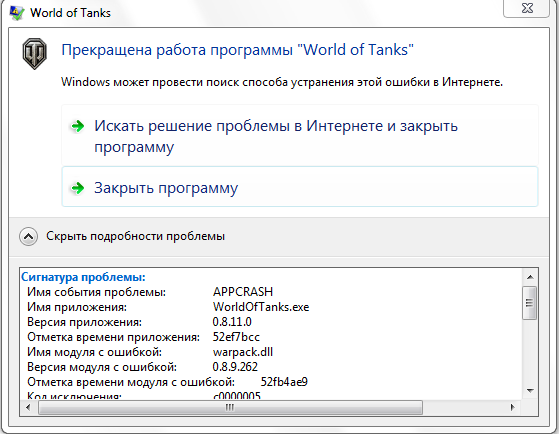The width and height of the screenshot is (559, 434).
Task: Click vertical scrollbar up arrow in details
Action: click(x=530, y=277)
